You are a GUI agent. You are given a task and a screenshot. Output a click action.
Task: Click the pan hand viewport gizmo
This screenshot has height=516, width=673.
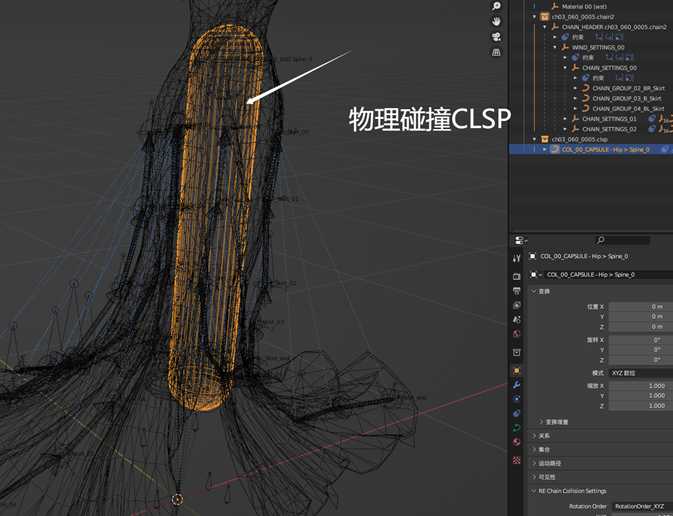[496, 21]
